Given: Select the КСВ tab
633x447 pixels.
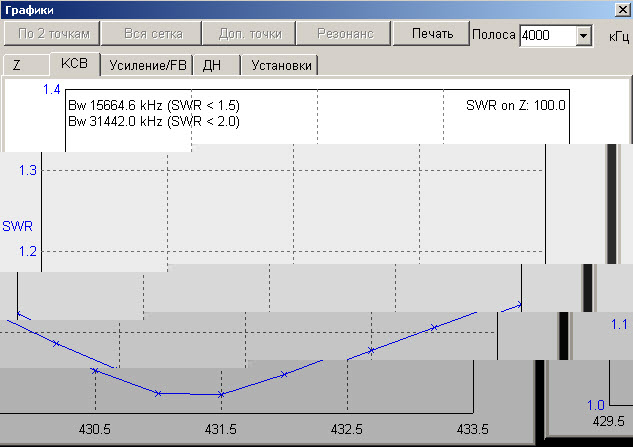Looking at the screenshot, I should [x=74, y=64].
